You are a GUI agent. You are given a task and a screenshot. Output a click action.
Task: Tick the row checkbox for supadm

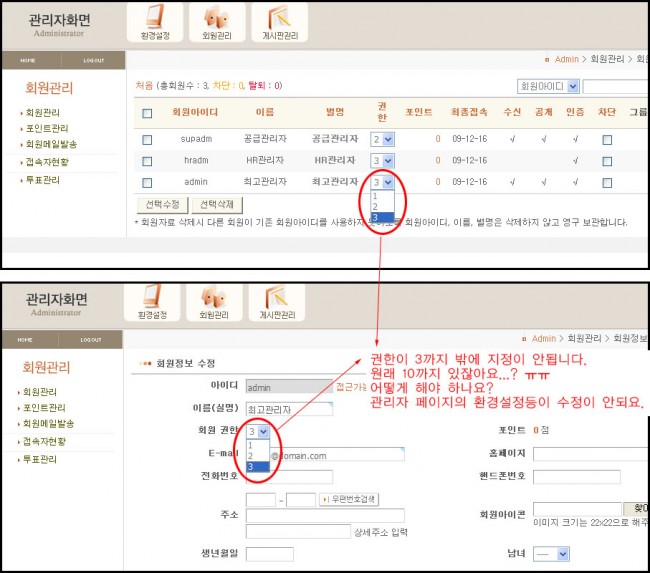click(x=147, y=140)
